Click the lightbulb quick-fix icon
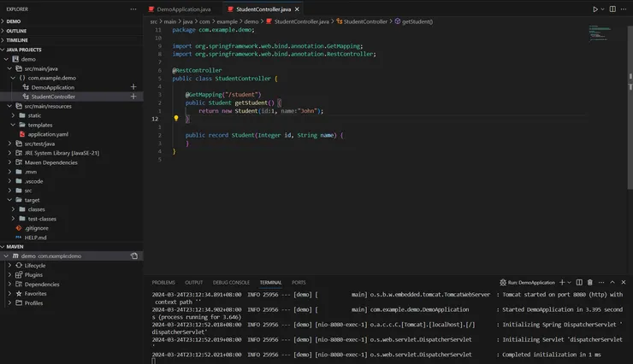This screenshot has width=633, height=364. pos(176,119)
